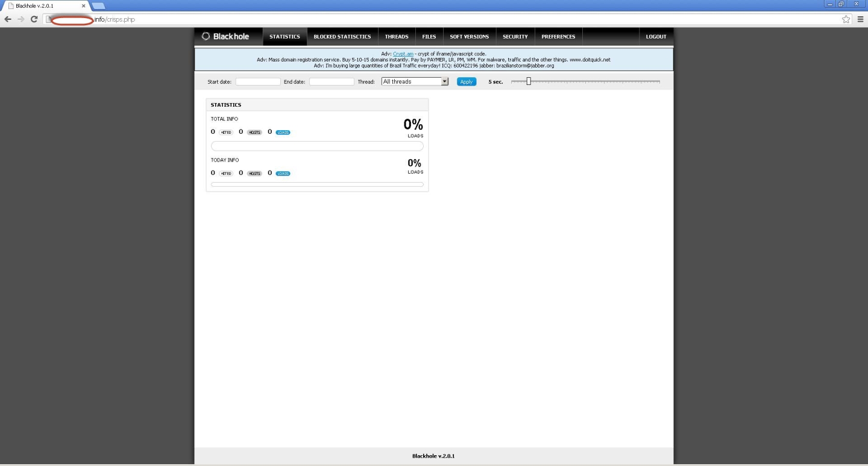
Task: Click the Logout button
Action: tap(656, 37)
